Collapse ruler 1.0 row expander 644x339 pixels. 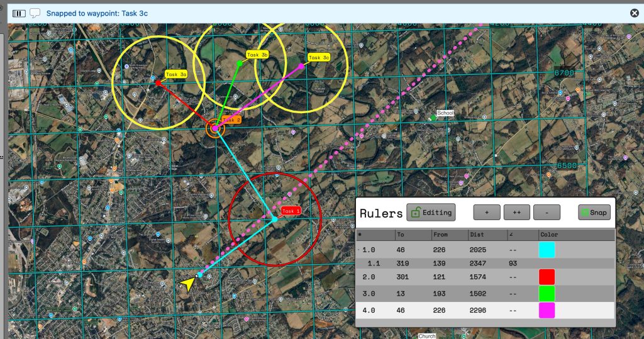[x=359, y=250]
